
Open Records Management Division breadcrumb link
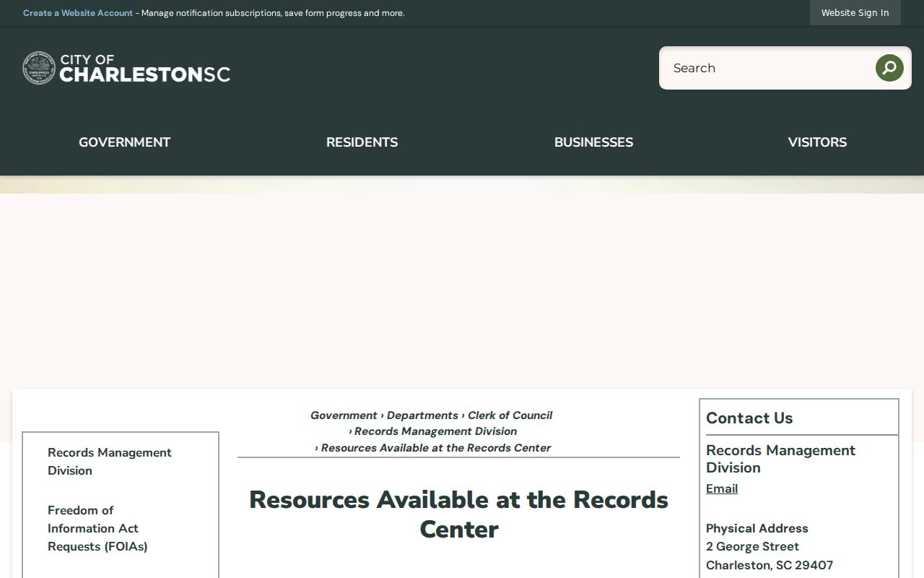(x=435, y=431)
